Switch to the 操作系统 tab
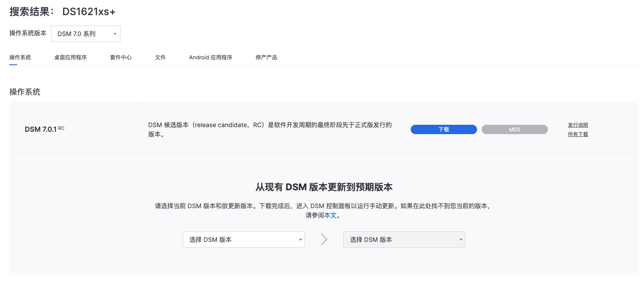 click(20, 57)
